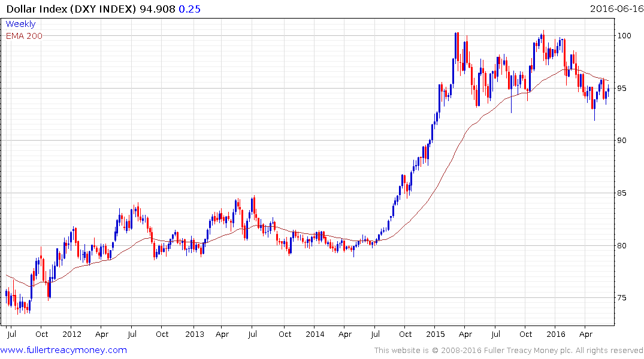
Task: Click the Dollar Index (DXY INDEX) title
Action: [71, 9]
